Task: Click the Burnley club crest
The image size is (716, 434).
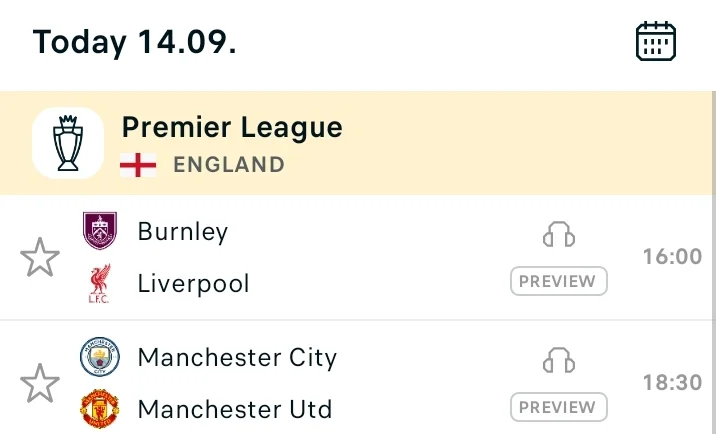Action: (x=100, y=231)
